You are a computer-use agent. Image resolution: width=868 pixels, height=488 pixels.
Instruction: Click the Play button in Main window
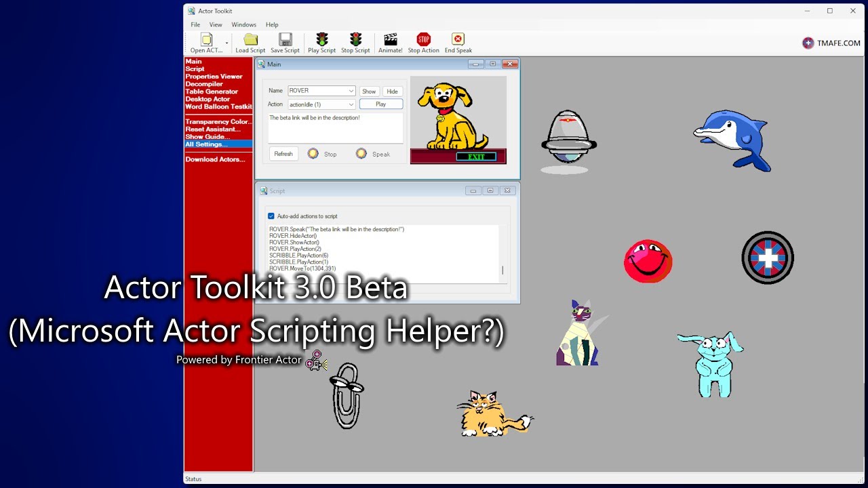[381, 104]
